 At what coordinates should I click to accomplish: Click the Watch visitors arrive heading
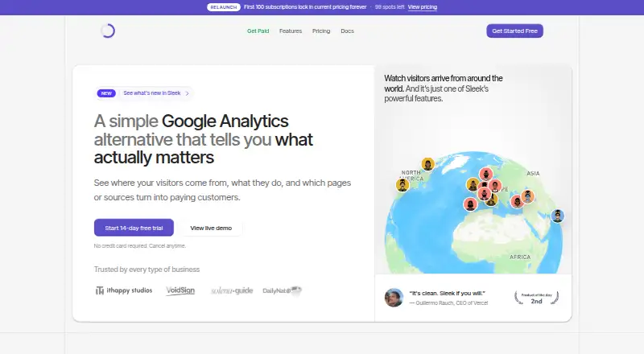point(444,88)
